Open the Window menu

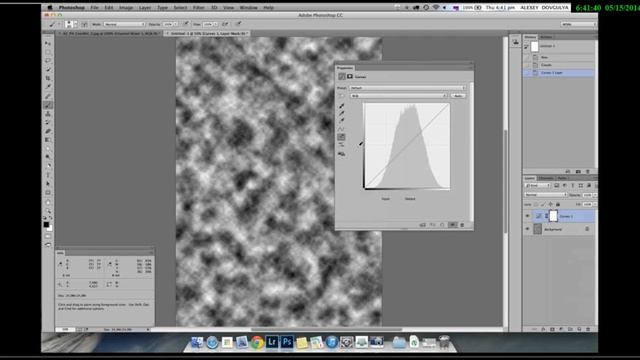pos(249,8)
